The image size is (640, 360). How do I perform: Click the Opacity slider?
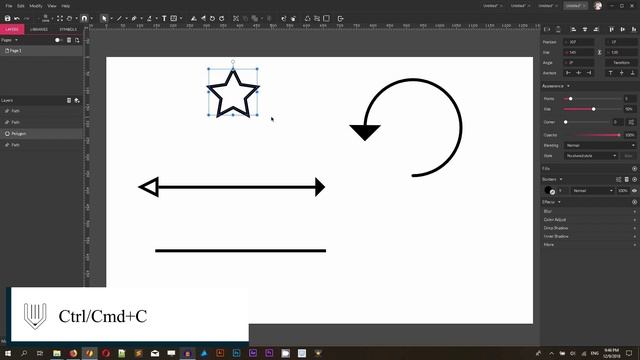pyautogui.click(x=593, y=135)
